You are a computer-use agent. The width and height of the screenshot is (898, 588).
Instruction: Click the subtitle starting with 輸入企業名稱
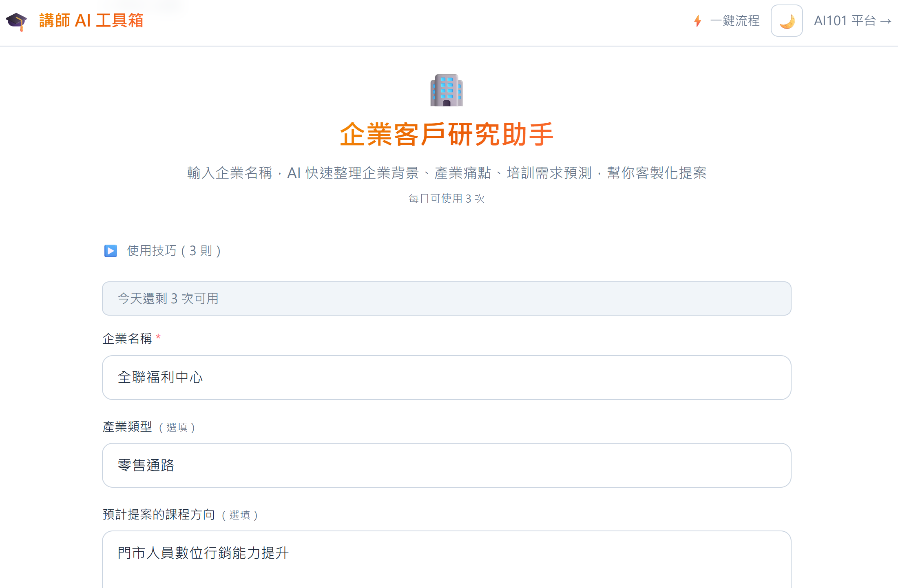pyautogui.click(x=447, y=173)
